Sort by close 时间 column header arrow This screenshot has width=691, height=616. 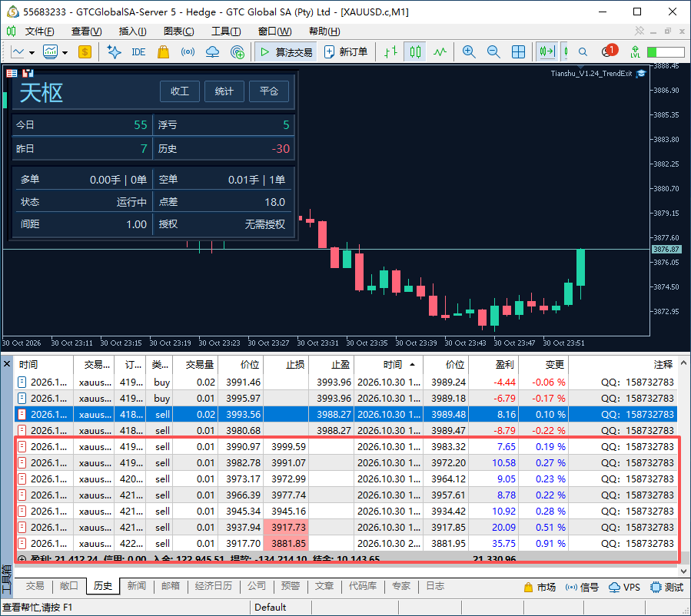pyautogui.click(x=412, y=365)
